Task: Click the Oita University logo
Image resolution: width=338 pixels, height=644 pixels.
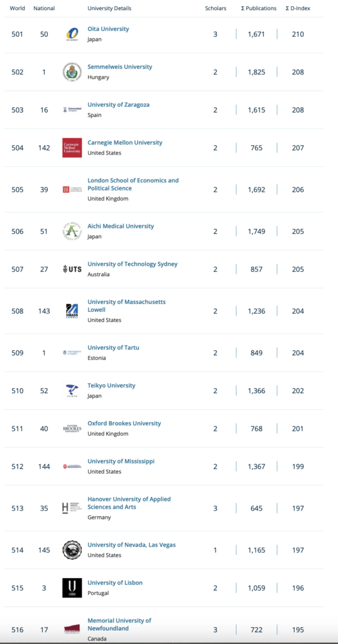Action: click(x=72, y=34)
